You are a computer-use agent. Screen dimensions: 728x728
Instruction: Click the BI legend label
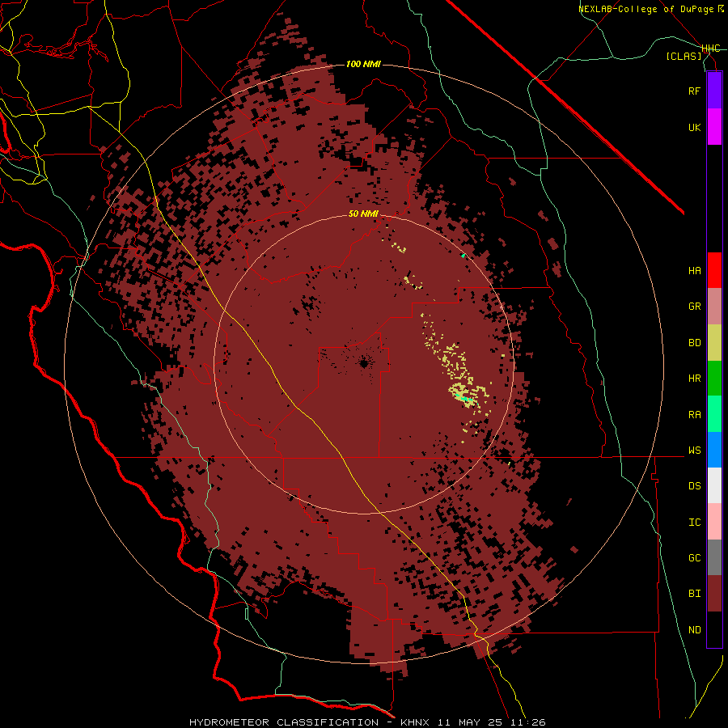[694, 594]
